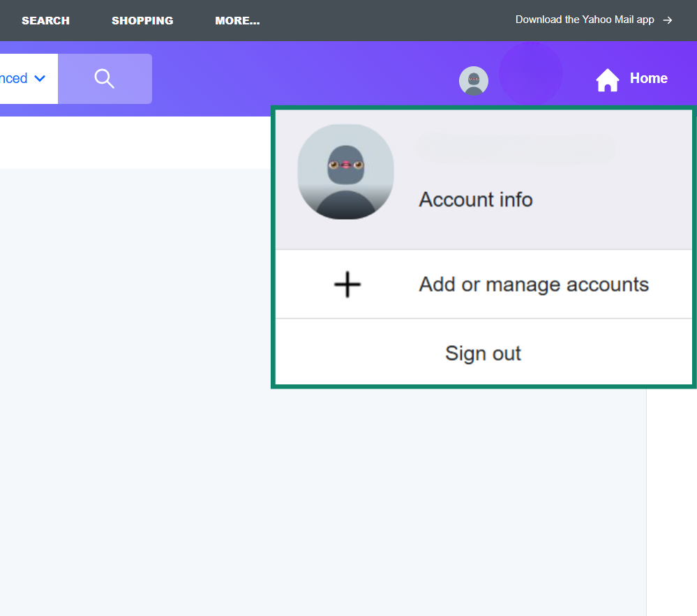Click the large avatar inside account menu
Image resolution: width=697 pixels, height=616 pixels.
point(345,172)
